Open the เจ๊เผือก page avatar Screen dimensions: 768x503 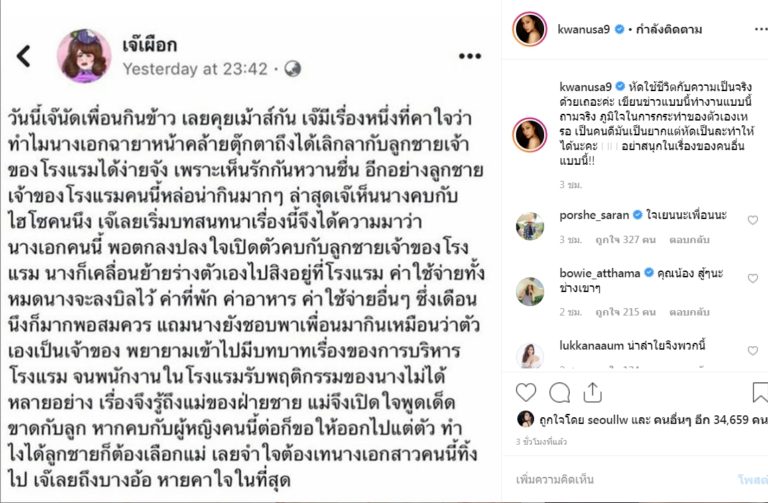pyautogui.click(x=84, y=56)
